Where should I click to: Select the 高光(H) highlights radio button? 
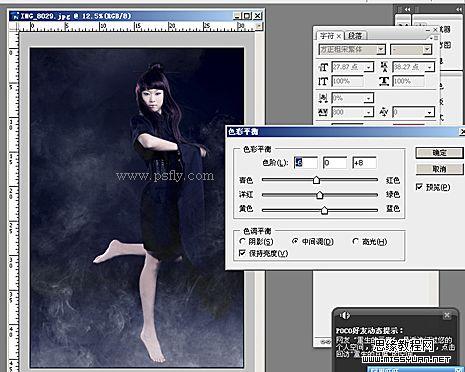(x=355, y=241)
